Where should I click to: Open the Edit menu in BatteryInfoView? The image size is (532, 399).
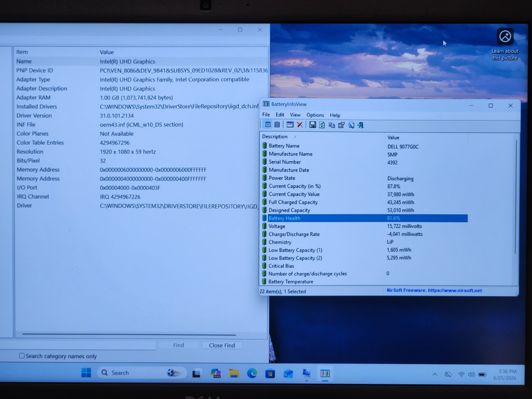pos(280,115)
